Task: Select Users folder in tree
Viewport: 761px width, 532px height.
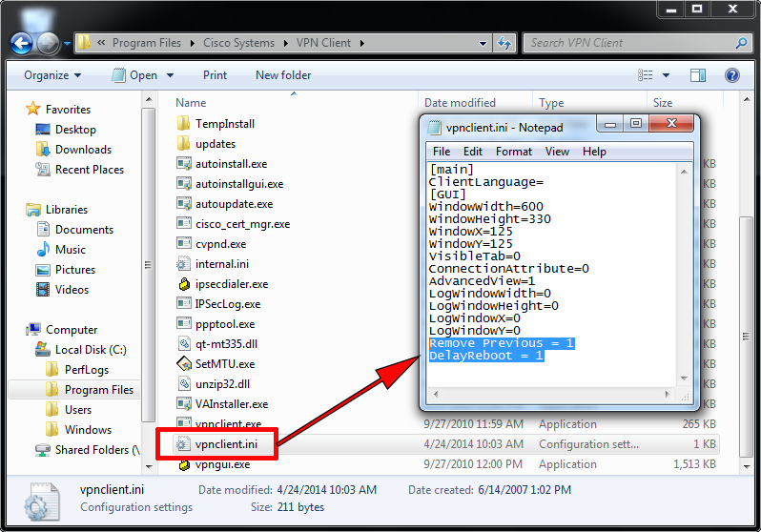Action: click(69, 410)
